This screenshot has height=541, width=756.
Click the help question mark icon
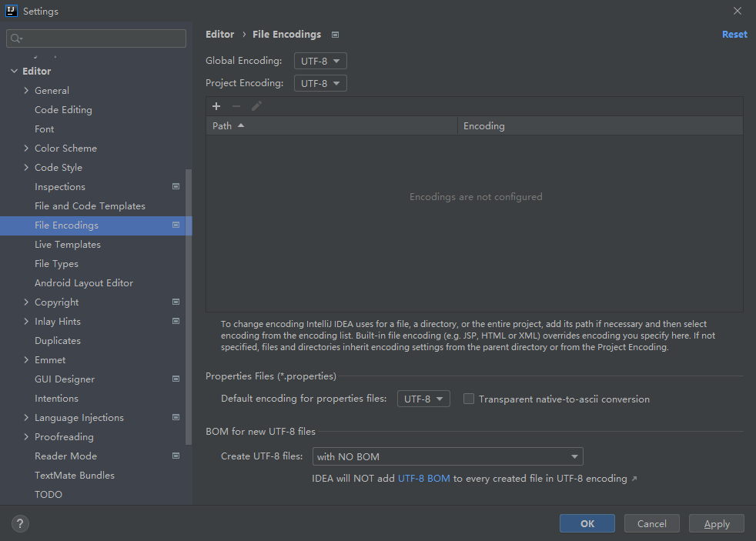coord(20,523)
